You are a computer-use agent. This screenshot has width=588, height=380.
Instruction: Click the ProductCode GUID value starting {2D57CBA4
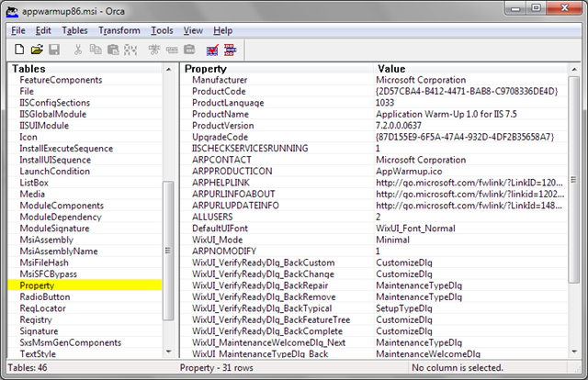[467, 92]
